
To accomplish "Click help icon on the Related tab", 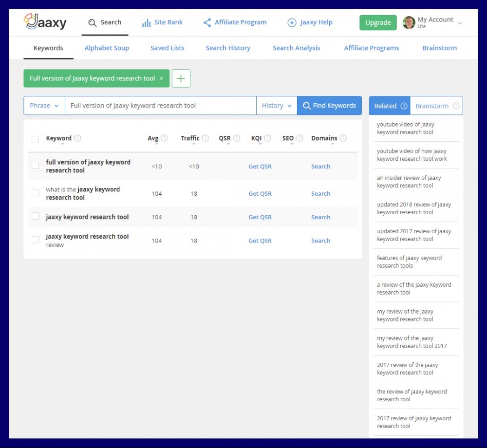I will point(404,106).
